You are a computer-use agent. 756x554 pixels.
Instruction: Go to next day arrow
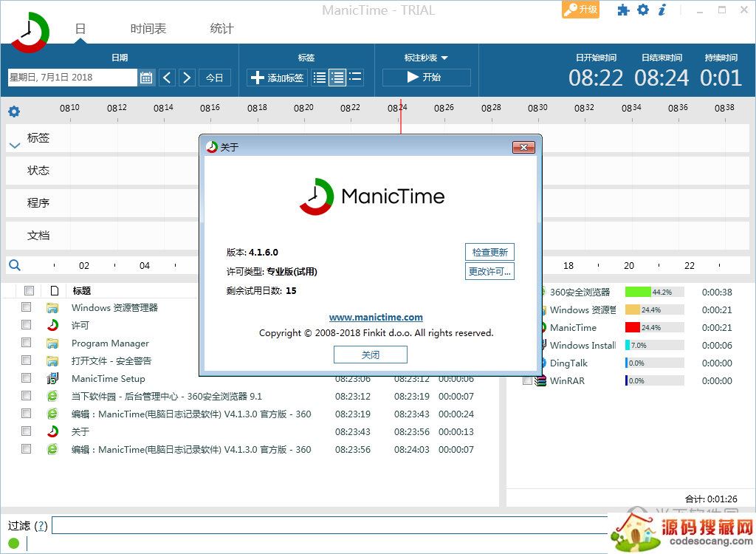click(x=187, y=78)
